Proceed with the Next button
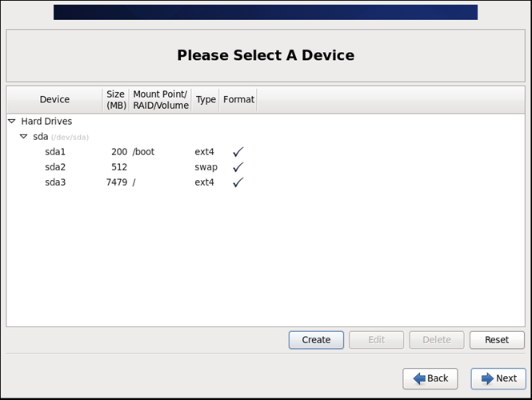 498,378
